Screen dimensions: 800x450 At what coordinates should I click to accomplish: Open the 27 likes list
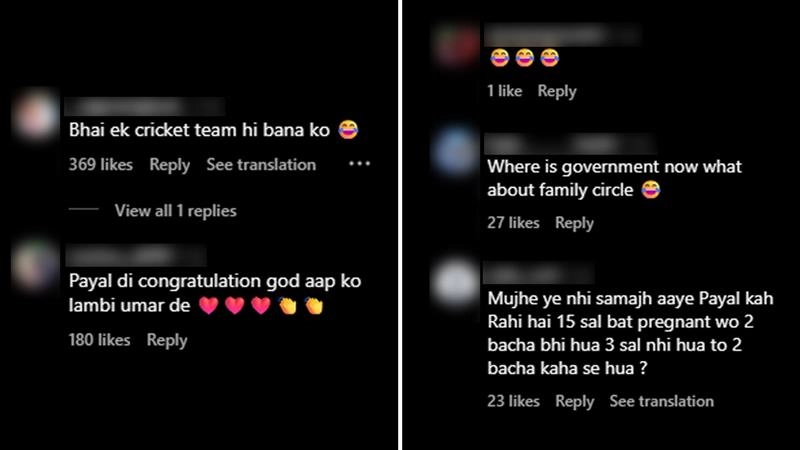click(513, 223)
